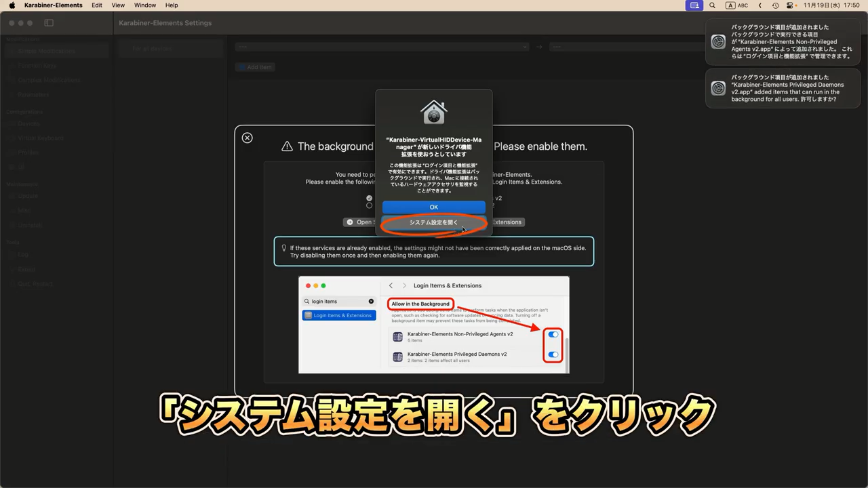868x488 pixels.
Task: Expand the menu bar chevron for hidden icons
Action: 759,5
